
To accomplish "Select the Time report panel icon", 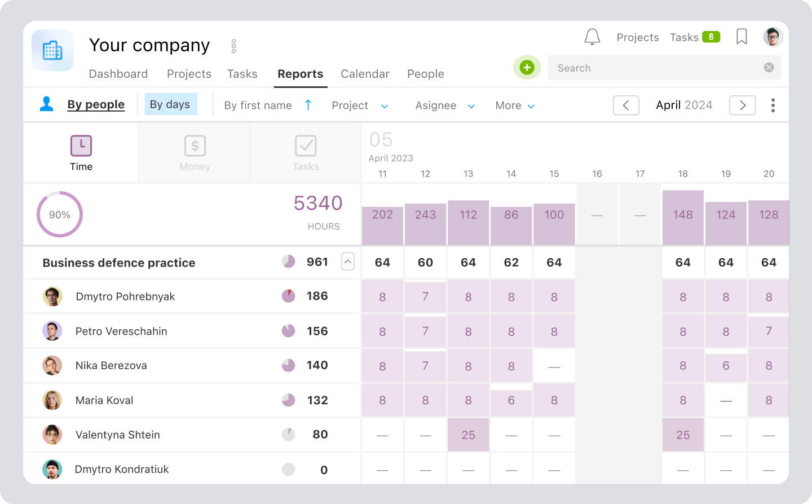I will click(x=81, y=145).
